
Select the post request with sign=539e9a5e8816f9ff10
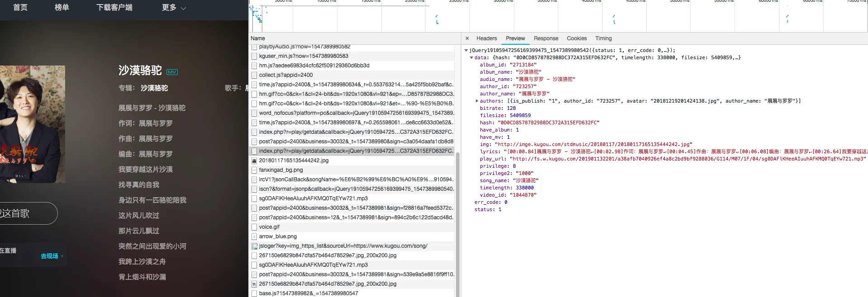click(352, 274)
